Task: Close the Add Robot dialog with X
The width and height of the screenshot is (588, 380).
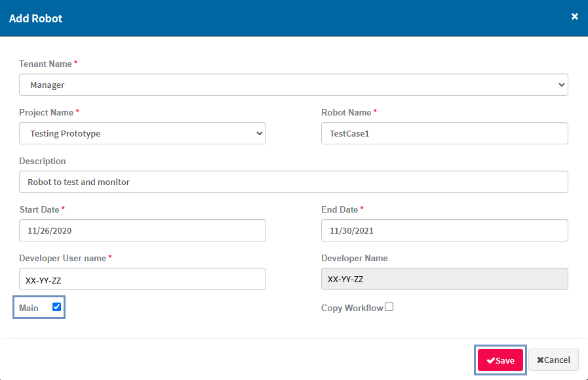Action: (x=574, y=16)
